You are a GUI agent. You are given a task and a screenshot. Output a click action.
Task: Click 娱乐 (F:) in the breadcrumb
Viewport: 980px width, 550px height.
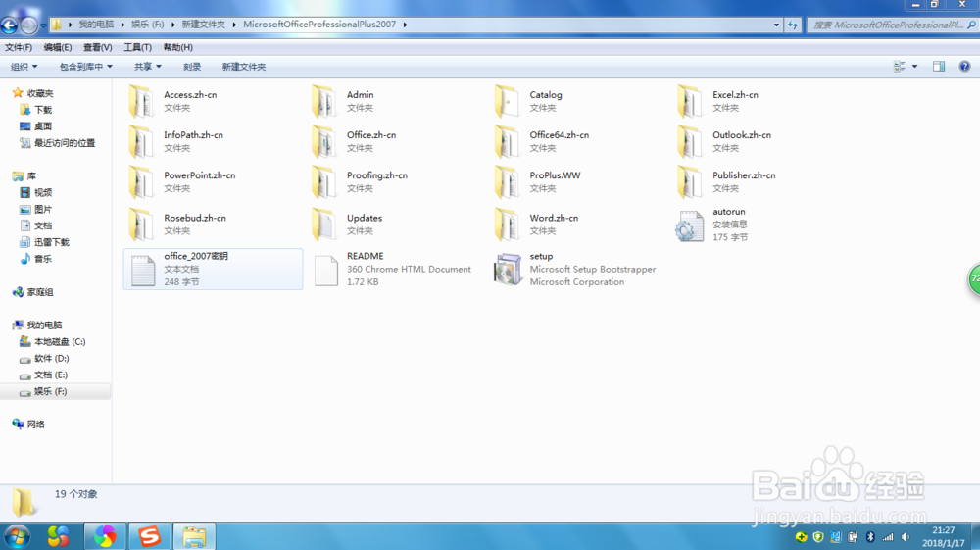point(148,25)
